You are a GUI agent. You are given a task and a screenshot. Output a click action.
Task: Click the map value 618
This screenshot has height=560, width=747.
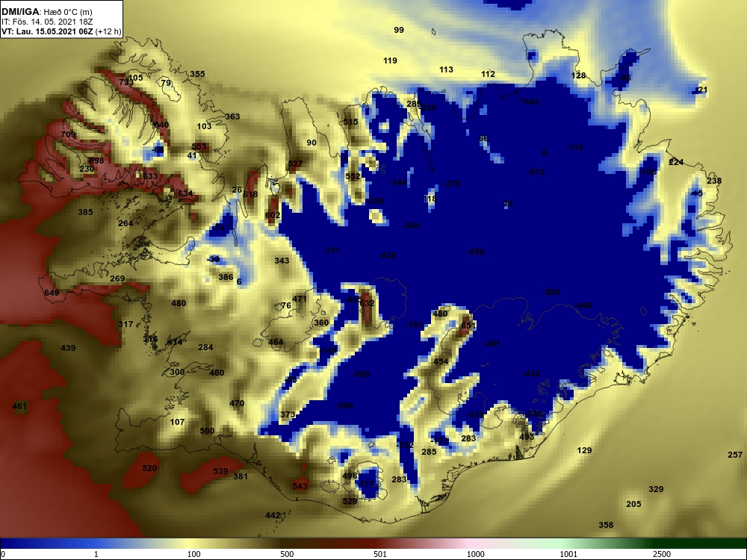tap(250, 194)
